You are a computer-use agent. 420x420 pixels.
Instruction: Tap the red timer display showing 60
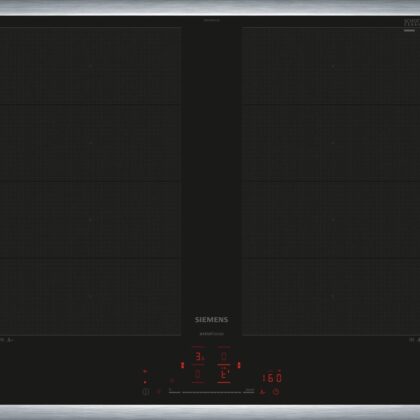(x=273, y=378)
